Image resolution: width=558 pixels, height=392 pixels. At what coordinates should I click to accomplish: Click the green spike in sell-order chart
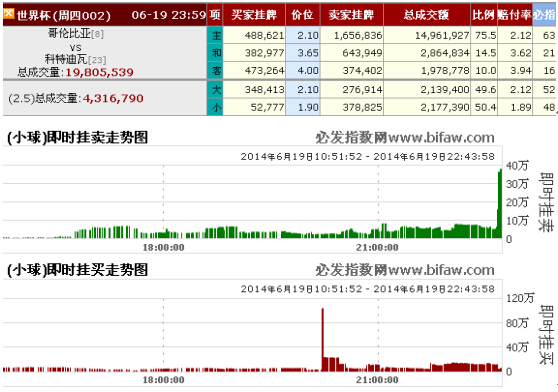(x=499, y=203)
